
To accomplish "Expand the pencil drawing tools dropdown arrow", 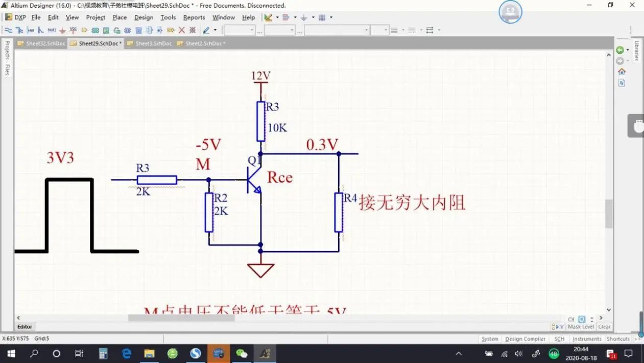I will (x=215, y=30).
